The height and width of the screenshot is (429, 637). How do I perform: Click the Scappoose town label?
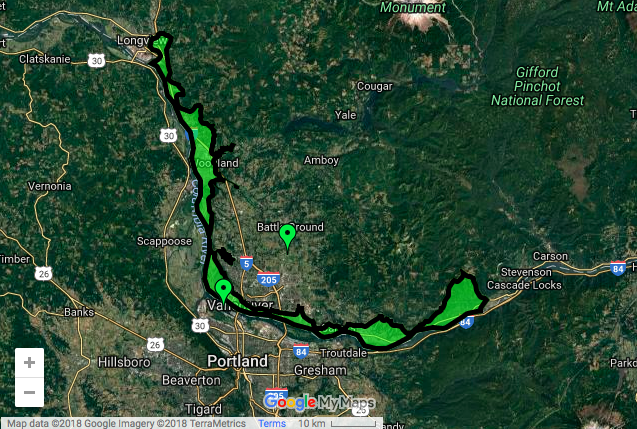pyautogui.click(x=164, y=241)
